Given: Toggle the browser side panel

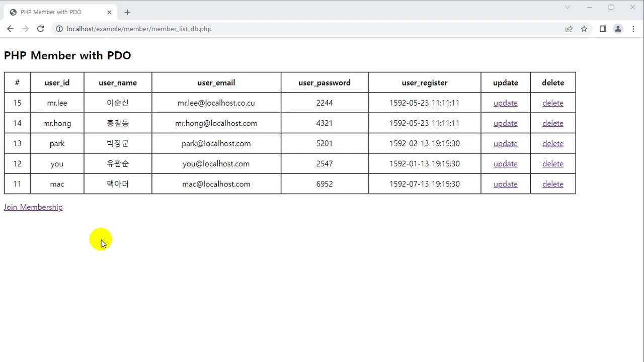Looking at the screenshot, I should tap(603, 29).
